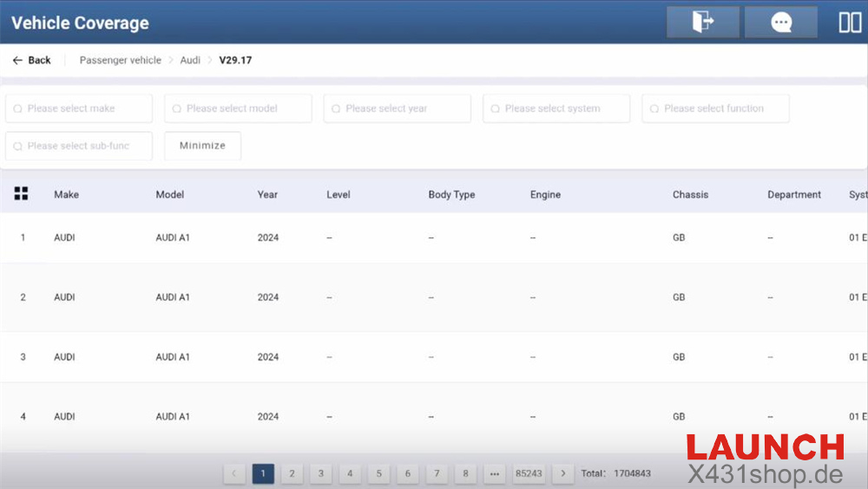Select page 1 in pagination
This screenshot has width=868, height=489.
tap(263, 473)
